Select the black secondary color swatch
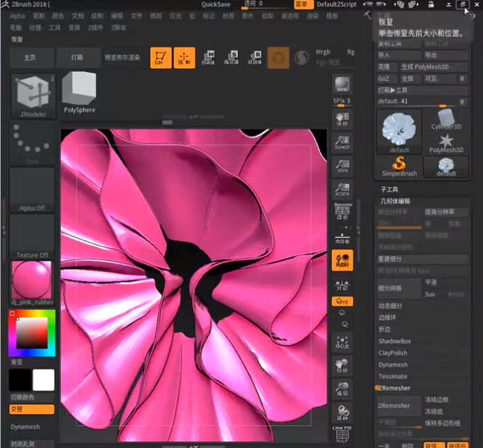 tap(20, 380)
